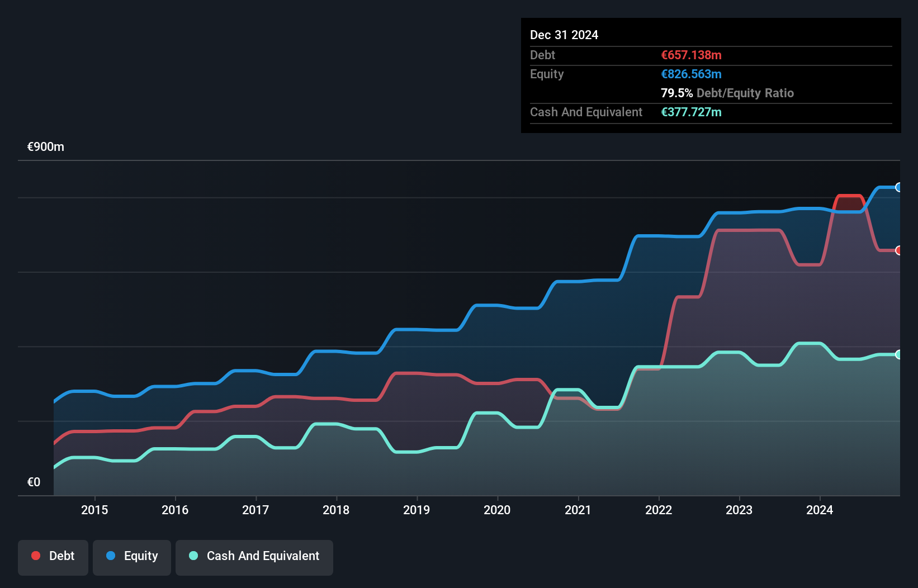The height and width of the screenshot is (588, 918).
Task: Click the 2021 x-axis label
Action: pos(578,510)
